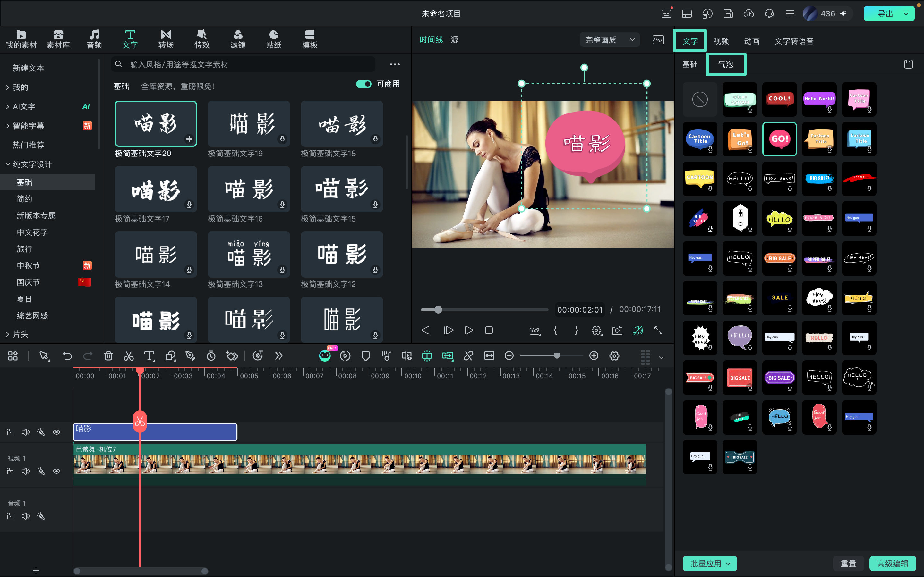Screen dimensions: 924x577
Task: Mute the 视频 1 track speaker
Action: (x=26, y=471)
